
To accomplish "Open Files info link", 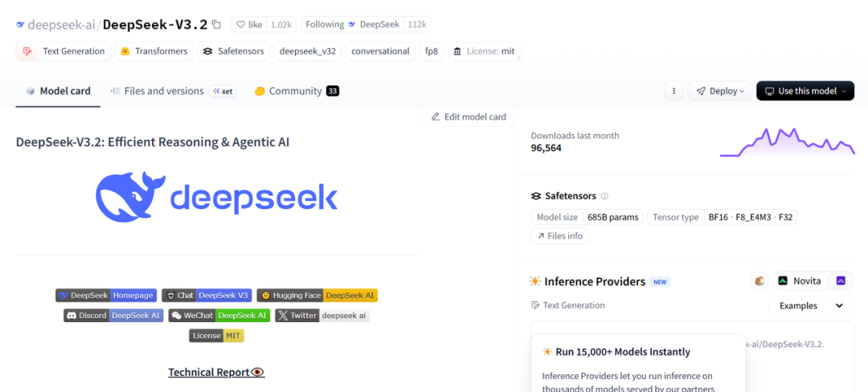I will tap(559, 236).
